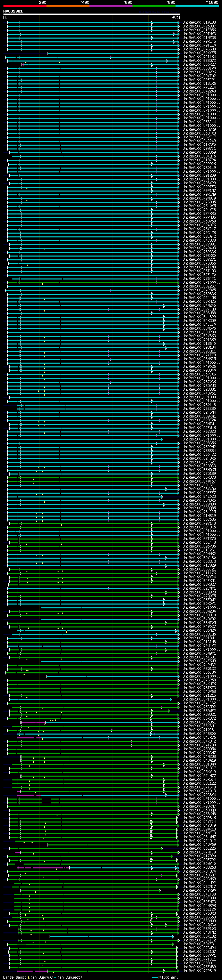The width and height of the screenshot is (222, 980).
Task: Click the cyan ~100% identity legend segment
Action: click(x=197, y=6)
